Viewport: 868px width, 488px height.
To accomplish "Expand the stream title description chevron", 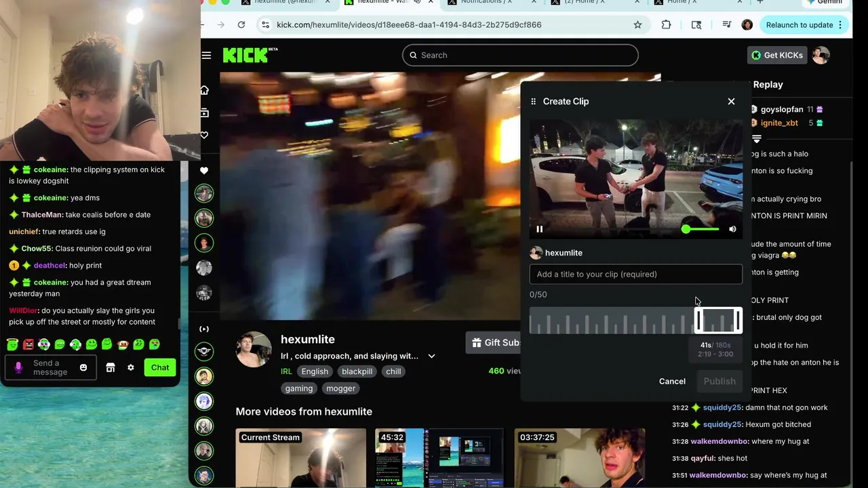I will pos(431,356).
